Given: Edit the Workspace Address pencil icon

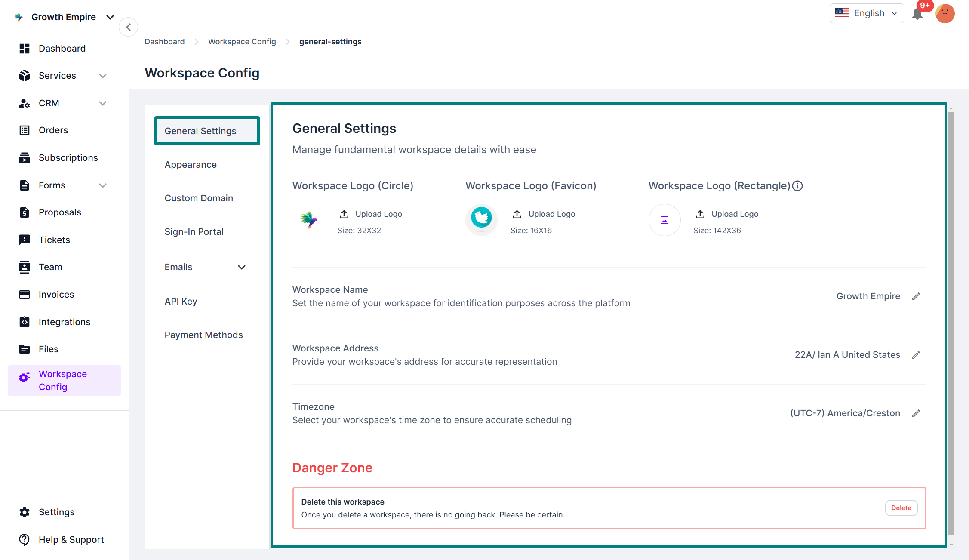Looking at the screenshot, I should point(916,355).
